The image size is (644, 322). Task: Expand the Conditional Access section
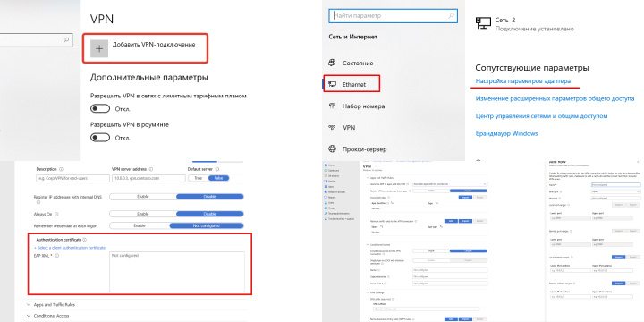[x=48, y=316]
